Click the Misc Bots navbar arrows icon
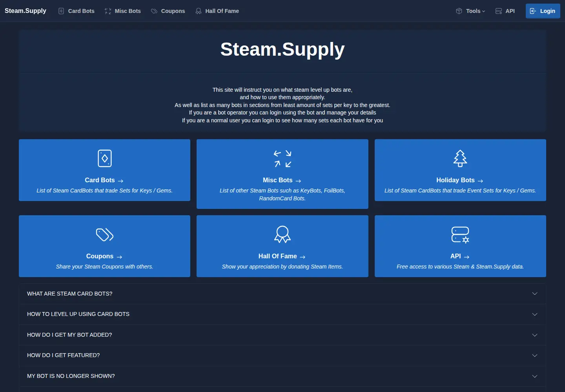Image resolution: width=565 pixels, height=392 pixels. pyautogui.click(x=108, y=11)
